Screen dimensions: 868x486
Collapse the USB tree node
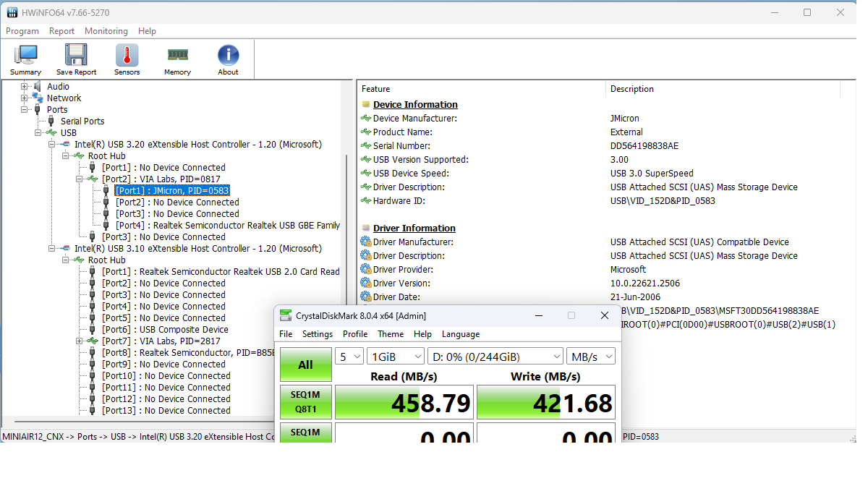(x=38, y=133)
